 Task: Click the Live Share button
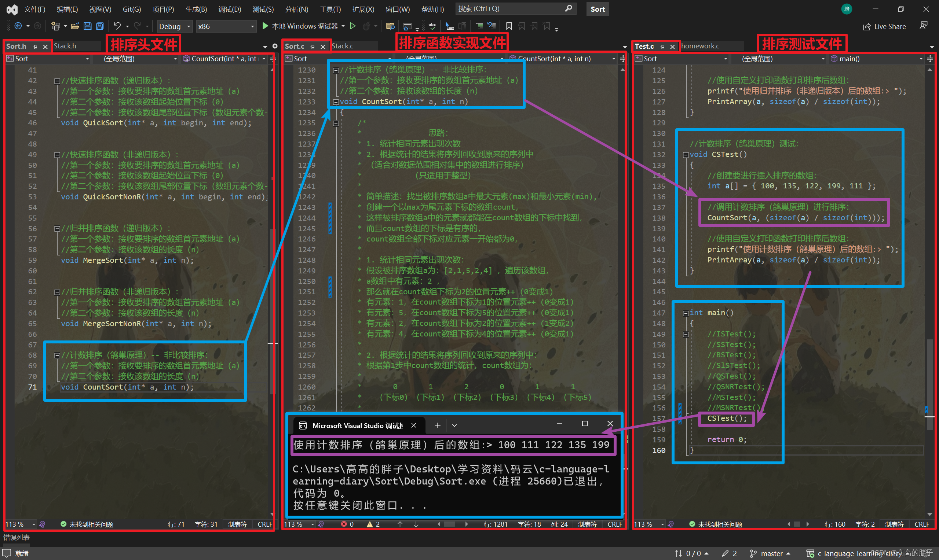coord(885,26)
